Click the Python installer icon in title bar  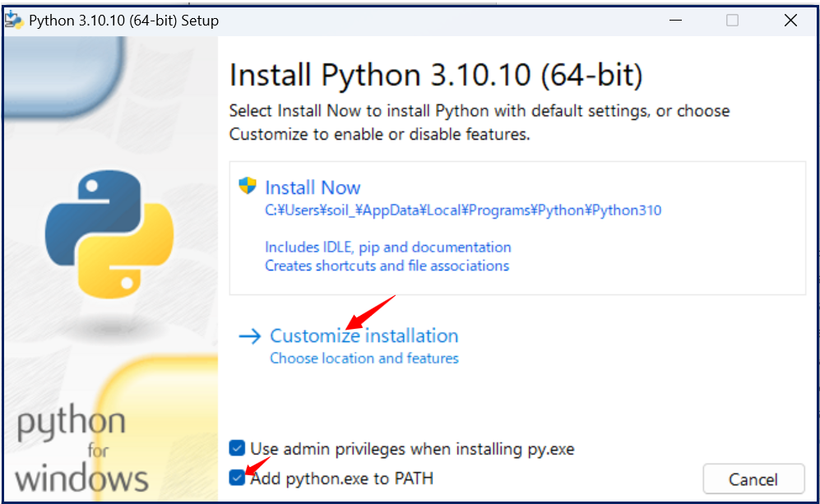(x=14, y=20)
